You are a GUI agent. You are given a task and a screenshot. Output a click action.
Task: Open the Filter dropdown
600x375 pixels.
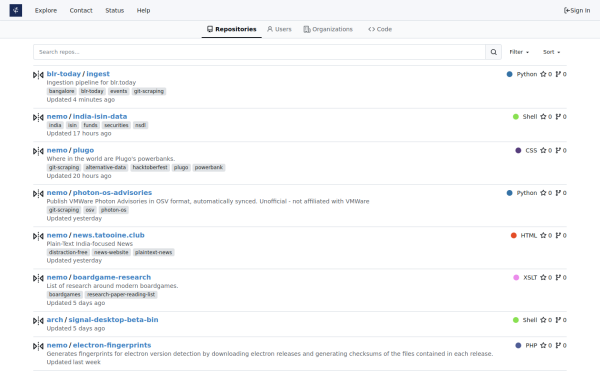pos(519,52)
